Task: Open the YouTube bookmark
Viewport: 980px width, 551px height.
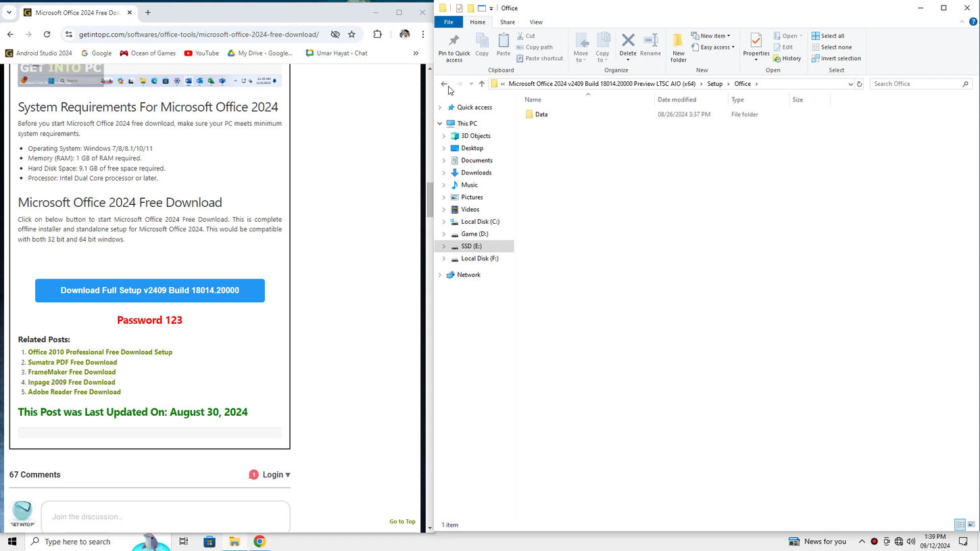Action: (201, 53)
